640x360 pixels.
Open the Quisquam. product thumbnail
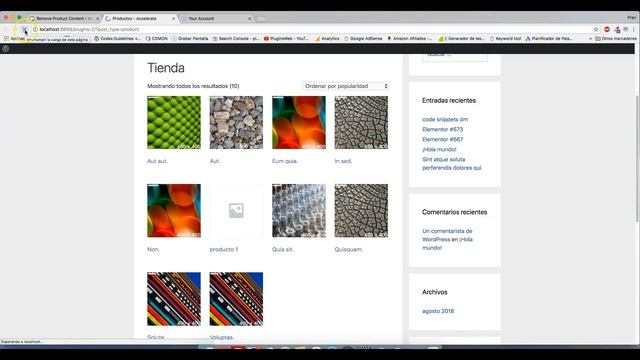pos(361,211)
